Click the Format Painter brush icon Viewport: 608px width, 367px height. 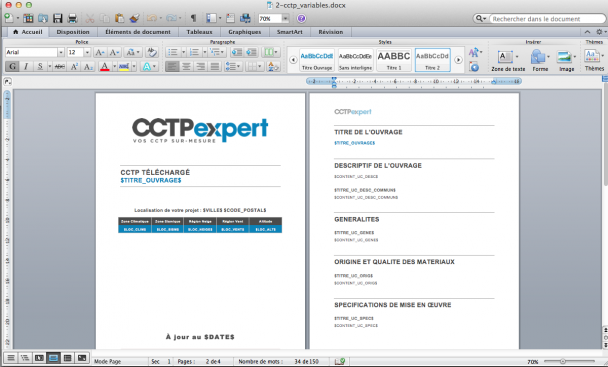(134, 18)
